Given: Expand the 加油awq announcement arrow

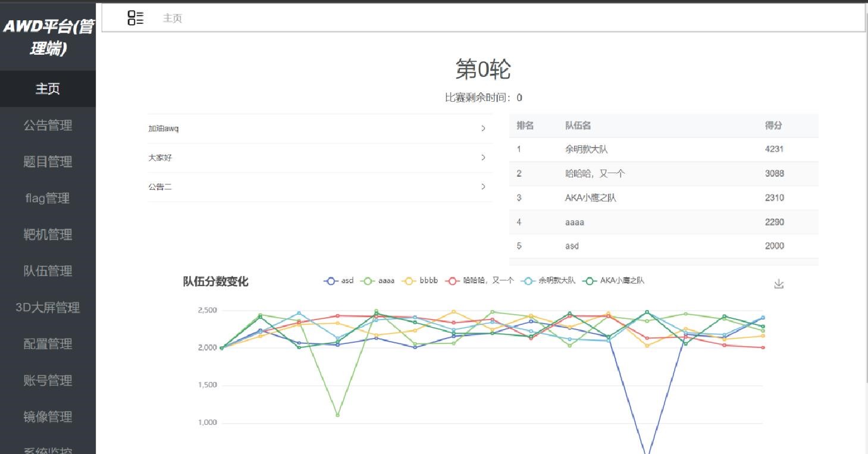Looking at the screenshot, I should coord(483,129).
